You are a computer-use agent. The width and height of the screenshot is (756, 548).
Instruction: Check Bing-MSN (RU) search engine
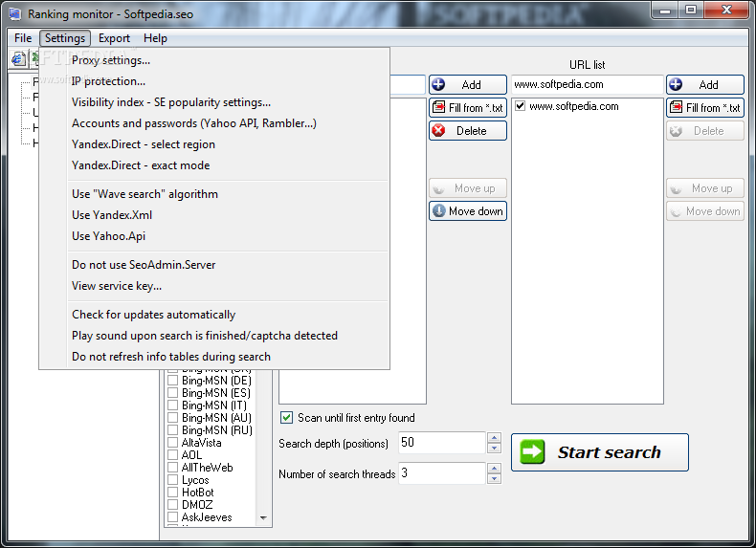click(172, 430)
